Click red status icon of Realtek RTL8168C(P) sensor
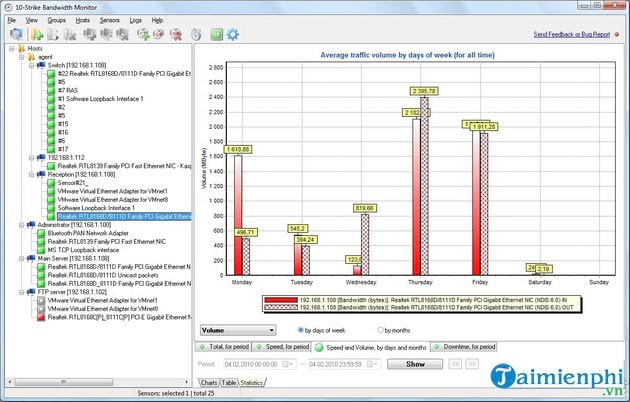Image resolution: width=630 pixels, height=402 pixels. (x=41, y=317)
